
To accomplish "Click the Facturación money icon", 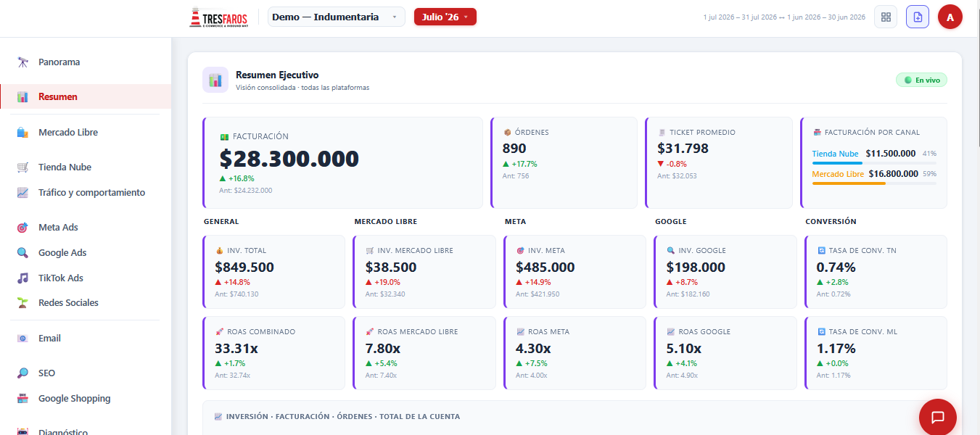I will click(224, 136).
